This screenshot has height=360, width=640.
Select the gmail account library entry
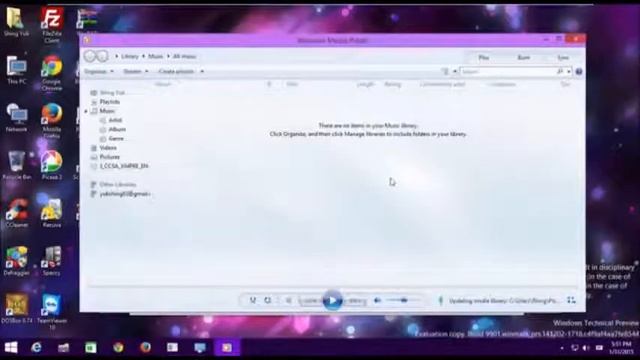coord(125,194)
